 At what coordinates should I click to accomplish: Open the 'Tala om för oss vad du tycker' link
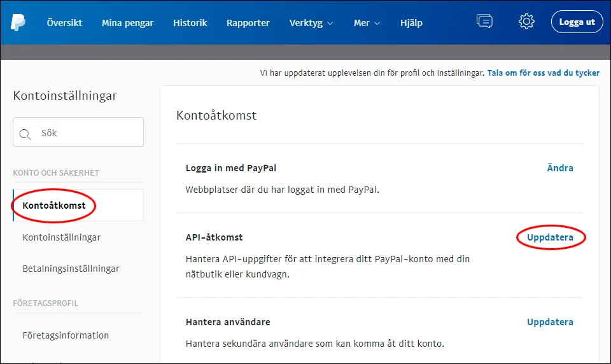[x=543, y=73]
